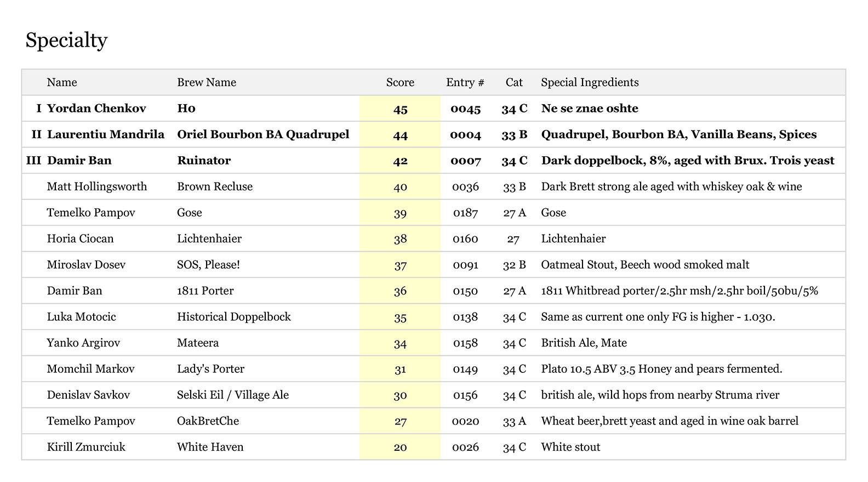Select the Lichtenhaier brew name cell

point(209,239)
